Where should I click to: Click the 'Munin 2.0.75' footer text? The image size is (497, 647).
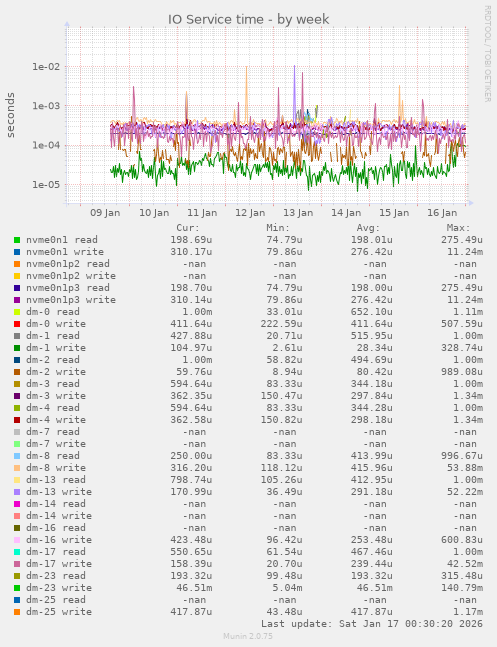coord(248,636)
